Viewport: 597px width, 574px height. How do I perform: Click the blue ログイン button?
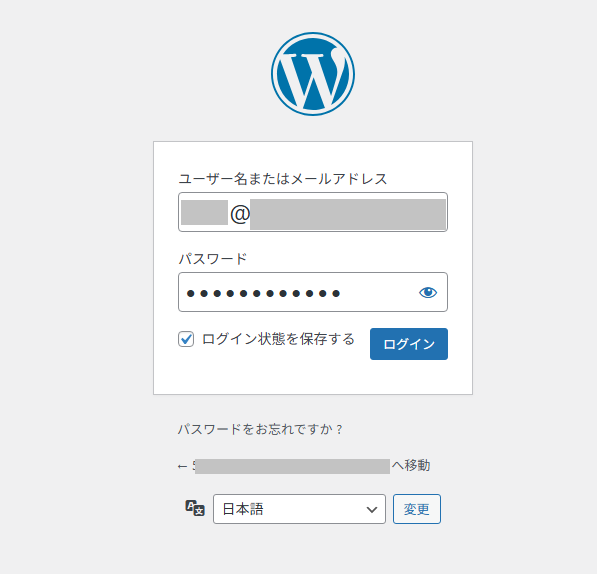click(409, 344)
